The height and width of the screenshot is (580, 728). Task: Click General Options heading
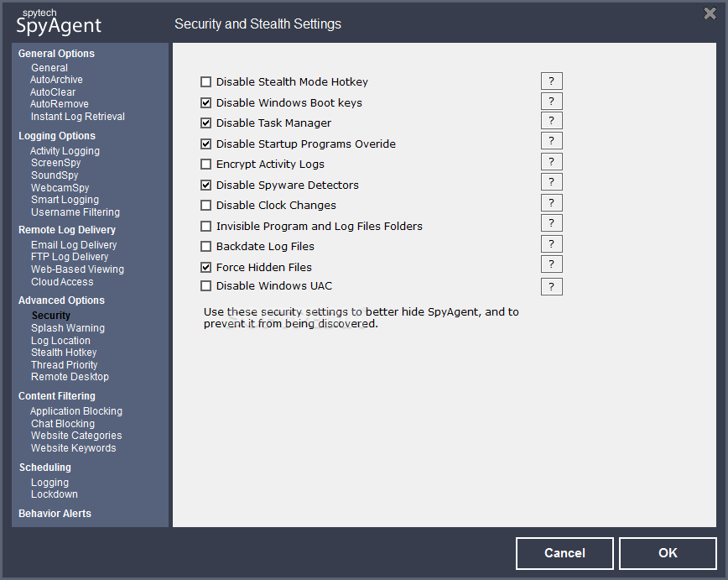click(x=56, y=54)
